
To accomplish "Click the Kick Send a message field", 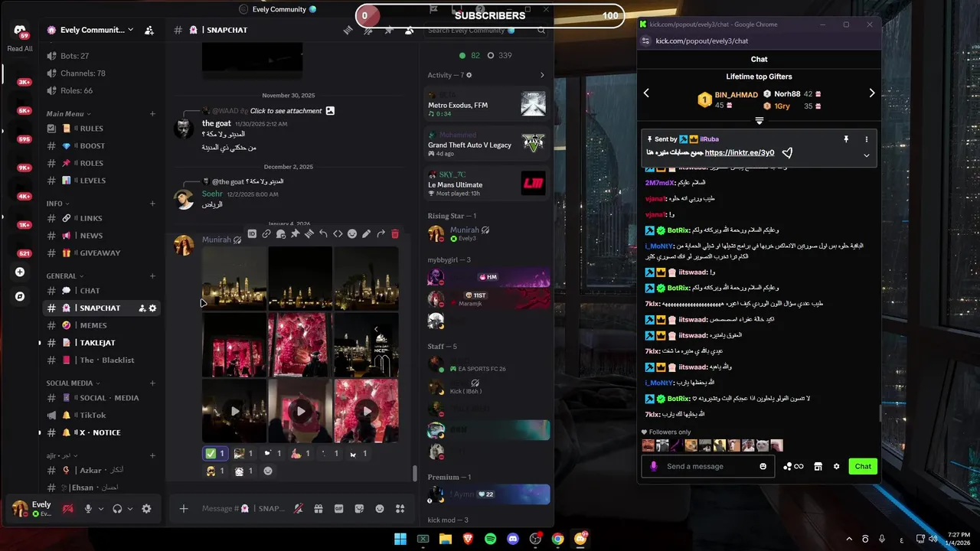I will click(707, 466).
